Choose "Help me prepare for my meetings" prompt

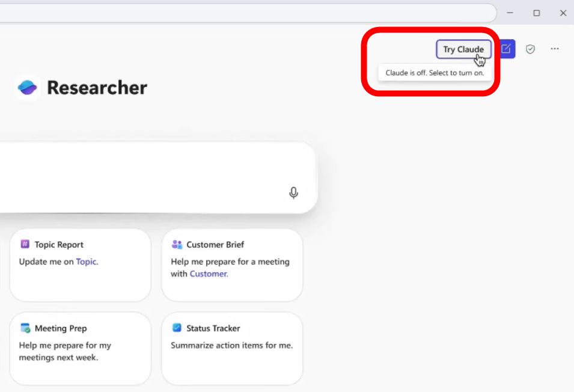point(65,351)
